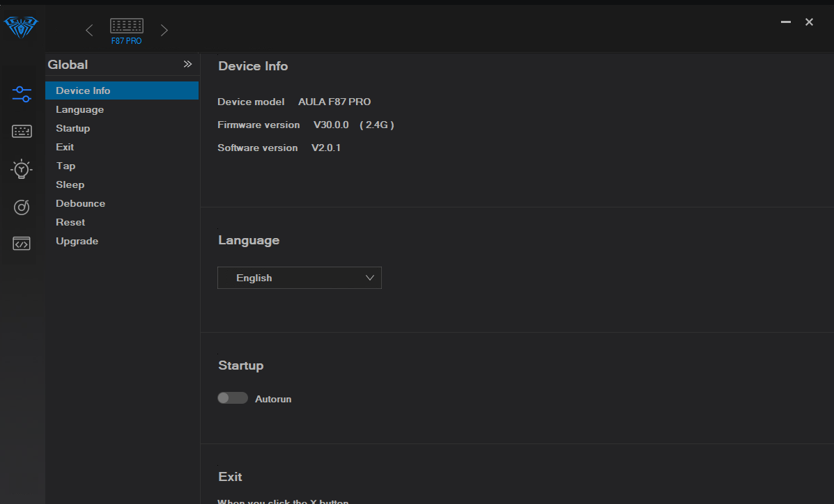Image resolution: width=834 pixels, height=504 pixels.
Task: Go to previous device with left arrow
Action: pyautogui.click(x=89, y=31)
